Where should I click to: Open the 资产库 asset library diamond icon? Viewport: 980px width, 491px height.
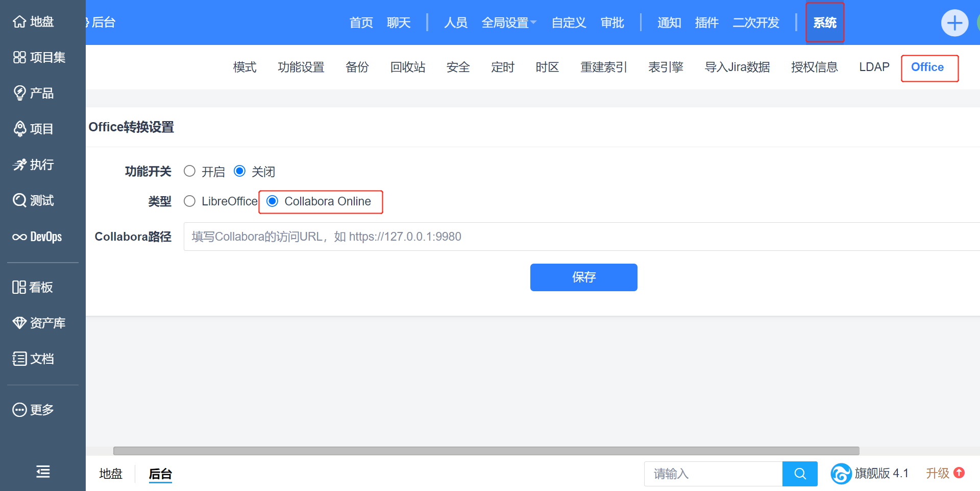tap(19, 323)
